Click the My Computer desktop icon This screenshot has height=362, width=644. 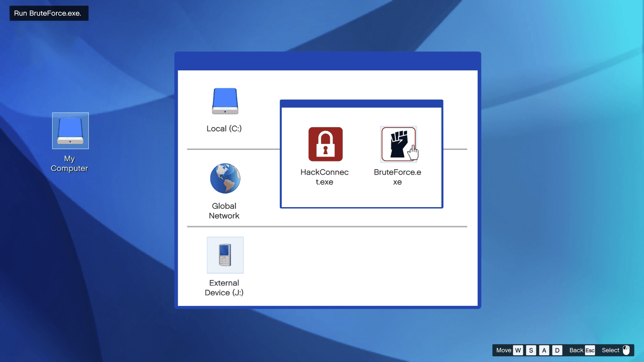click(70, 131)
